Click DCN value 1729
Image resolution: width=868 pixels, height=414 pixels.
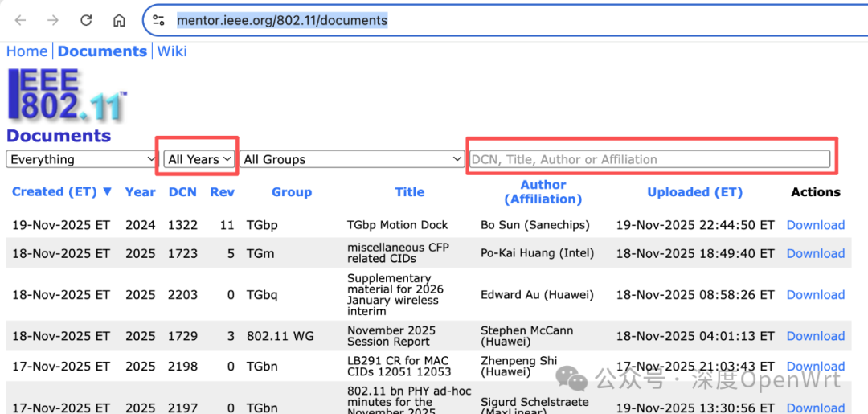pos(182,336)
